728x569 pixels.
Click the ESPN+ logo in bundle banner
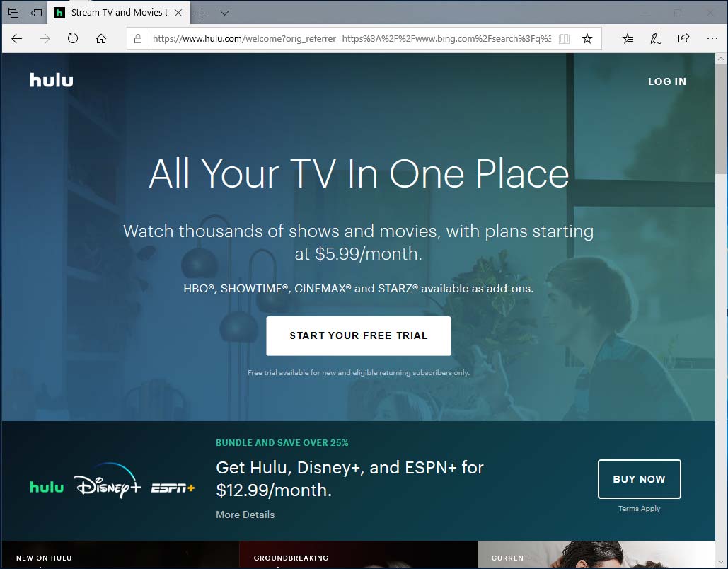[173, 488]
